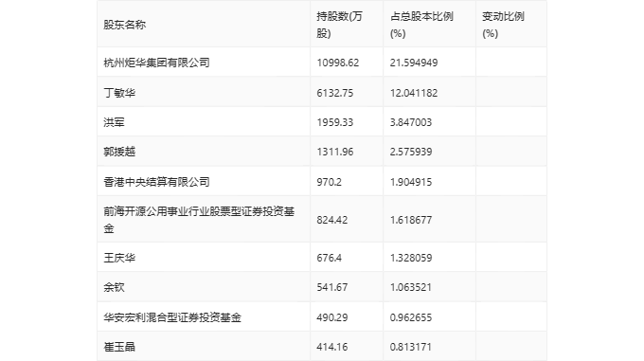Select shareholder 余钦
The width and height of the screenshot is (644, 361).
click(x=114, y=287)
